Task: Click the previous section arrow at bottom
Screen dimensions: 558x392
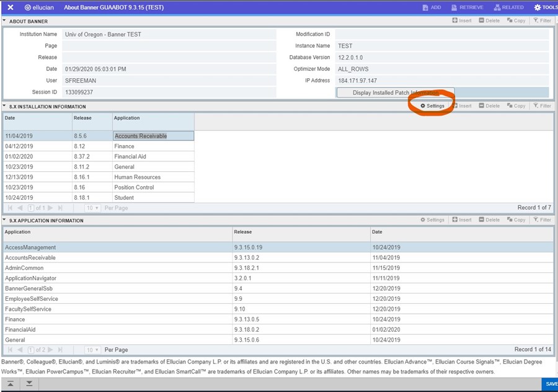Action: tap(11, 383)
